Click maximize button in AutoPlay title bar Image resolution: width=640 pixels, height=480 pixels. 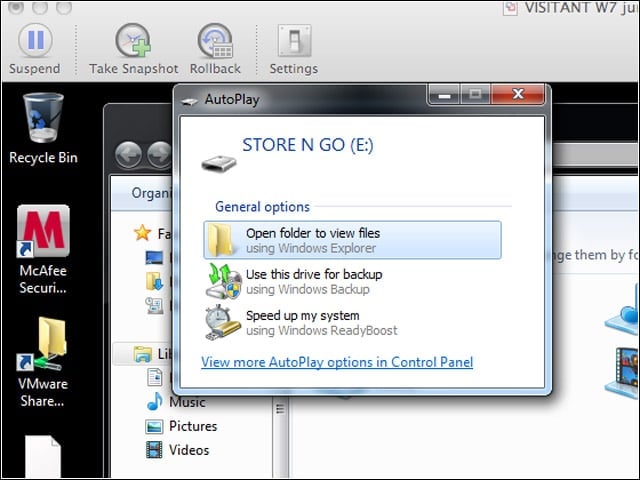point(476,94)
